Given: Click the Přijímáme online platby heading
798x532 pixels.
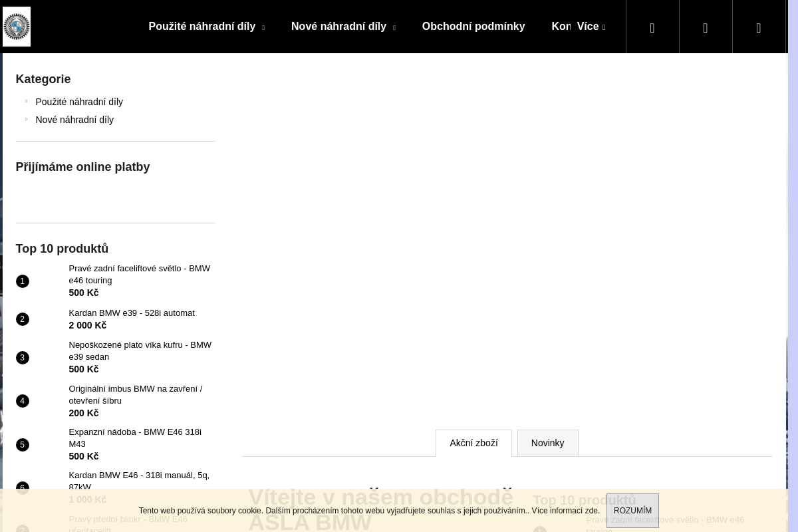Looking at the screenshot, I should 82,167.
